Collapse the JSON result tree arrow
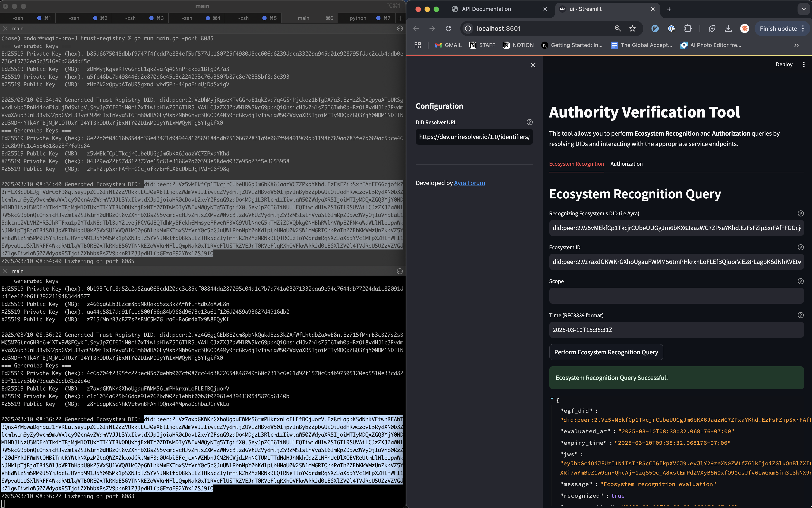Viewport: 812px width, 508px height. (x=552, y=399)
